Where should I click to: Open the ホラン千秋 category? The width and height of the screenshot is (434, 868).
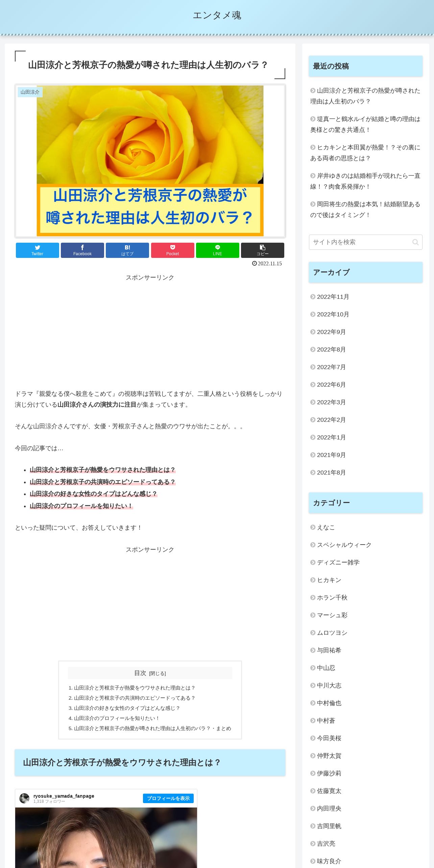tap(332, 598)
